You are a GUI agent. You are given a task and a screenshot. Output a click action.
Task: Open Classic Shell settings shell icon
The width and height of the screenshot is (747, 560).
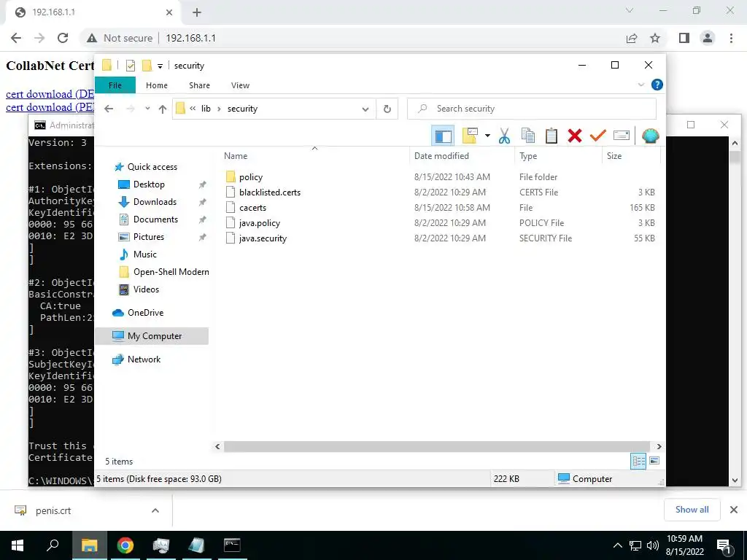650,136
